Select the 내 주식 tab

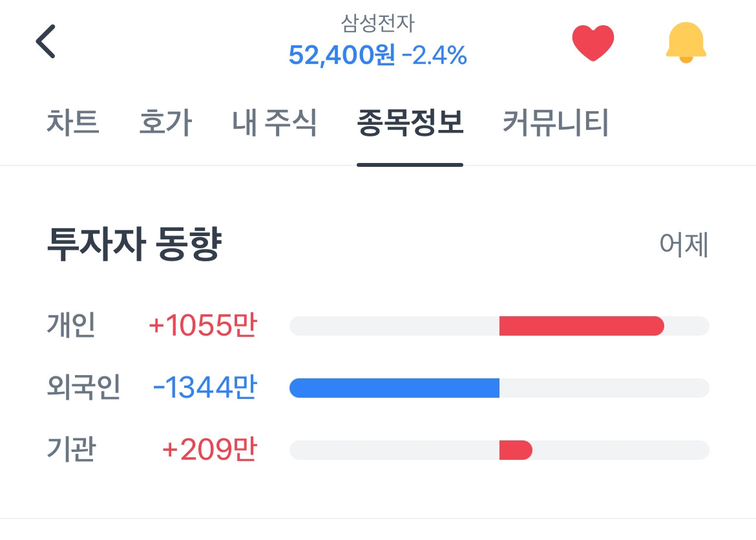(275, 123)
